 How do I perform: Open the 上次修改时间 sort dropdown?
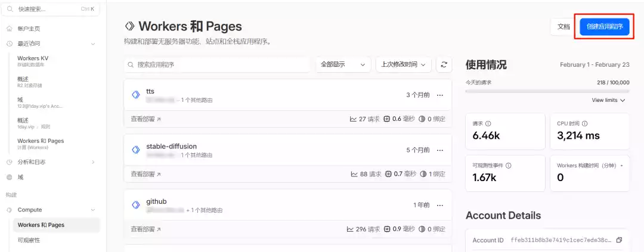403,64
